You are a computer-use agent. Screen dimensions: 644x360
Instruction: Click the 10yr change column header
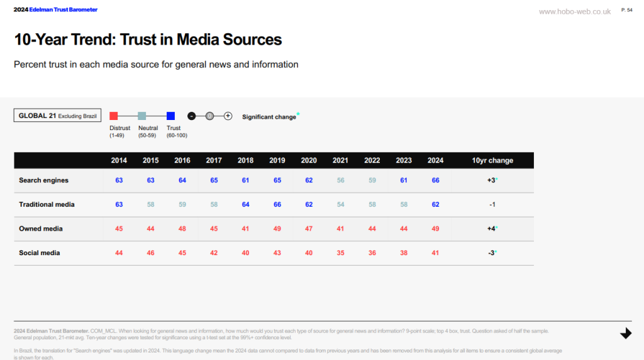pyautogui.click(x=492, y=160)
